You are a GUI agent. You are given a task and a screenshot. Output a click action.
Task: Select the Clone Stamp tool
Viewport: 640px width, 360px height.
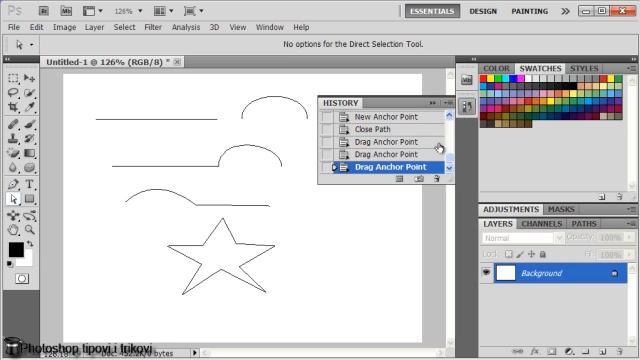pos(13,138)
